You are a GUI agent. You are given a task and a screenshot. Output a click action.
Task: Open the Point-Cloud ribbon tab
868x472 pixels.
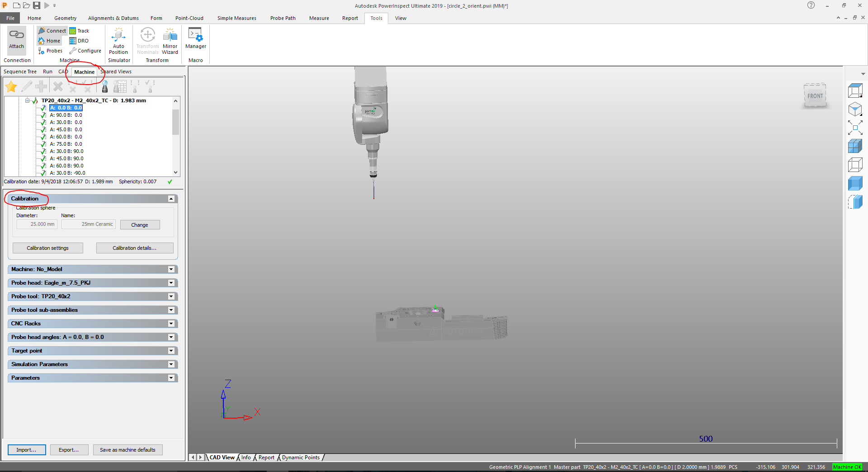coord(189,18)
